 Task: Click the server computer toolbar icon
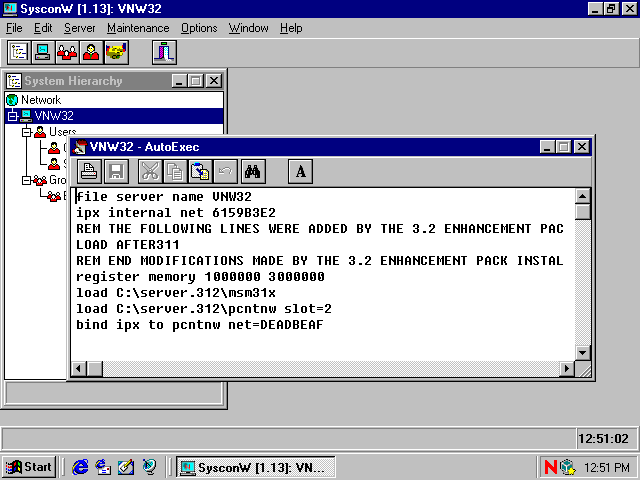43,52
